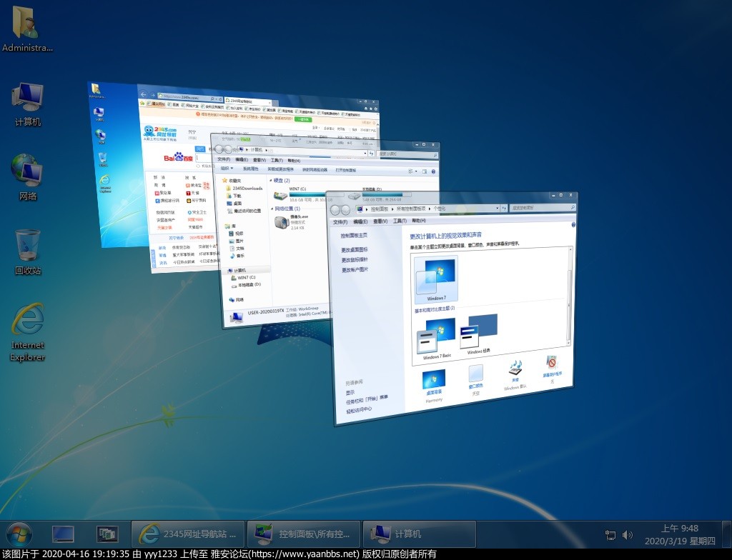Select the Windows 经典 classic theme

[479, 333]
